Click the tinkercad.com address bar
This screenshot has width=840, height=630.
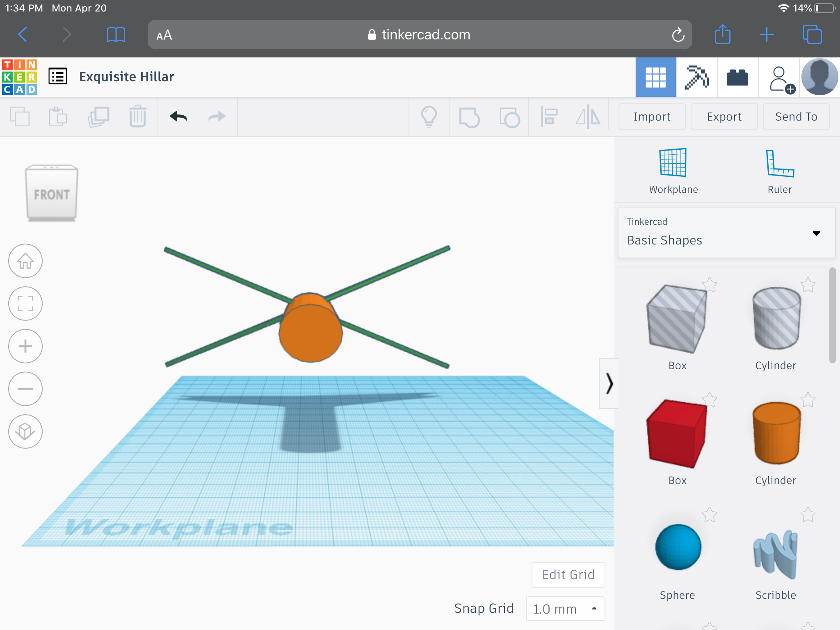[x=420, y=34]
